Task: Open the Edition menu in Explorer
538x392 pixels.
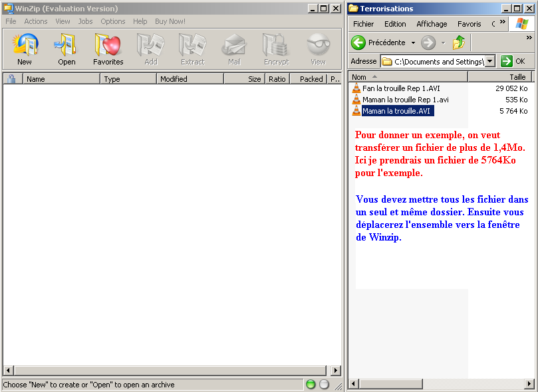Action: pyautogui.click(x=395, y=24)
